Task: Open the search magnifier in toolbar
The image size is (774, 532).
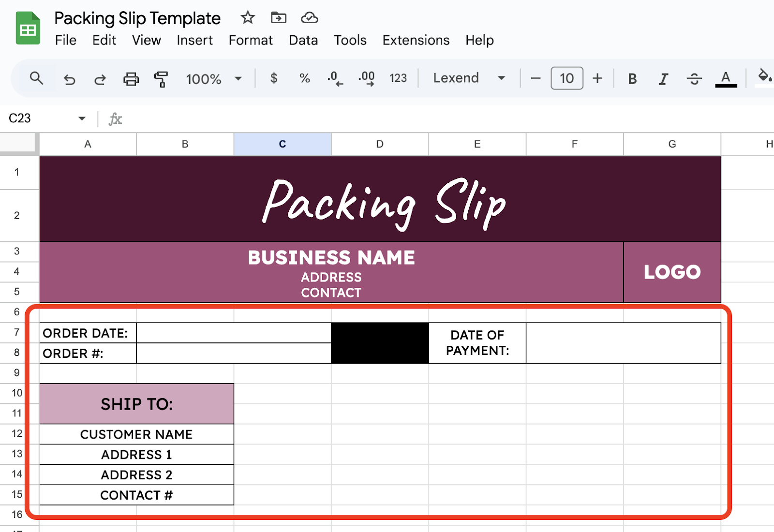Action: [36, 78]
